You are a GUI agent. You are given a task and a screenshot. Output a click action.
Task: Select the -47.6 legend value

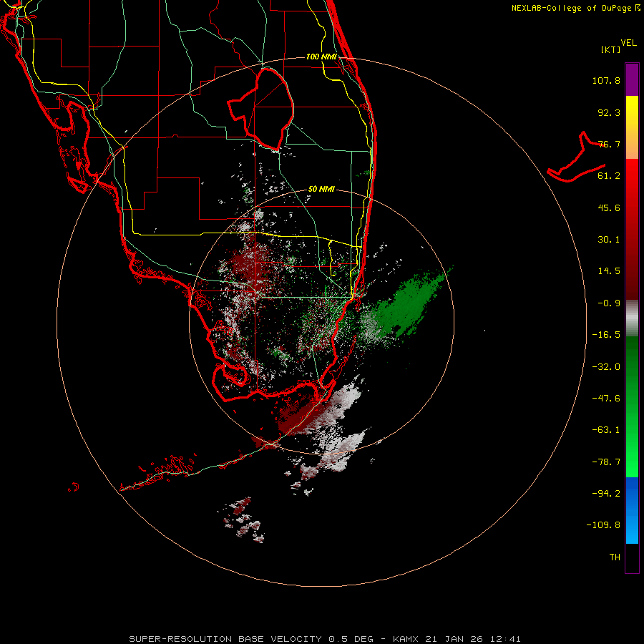pyautogui.click(x=606, y=399)
